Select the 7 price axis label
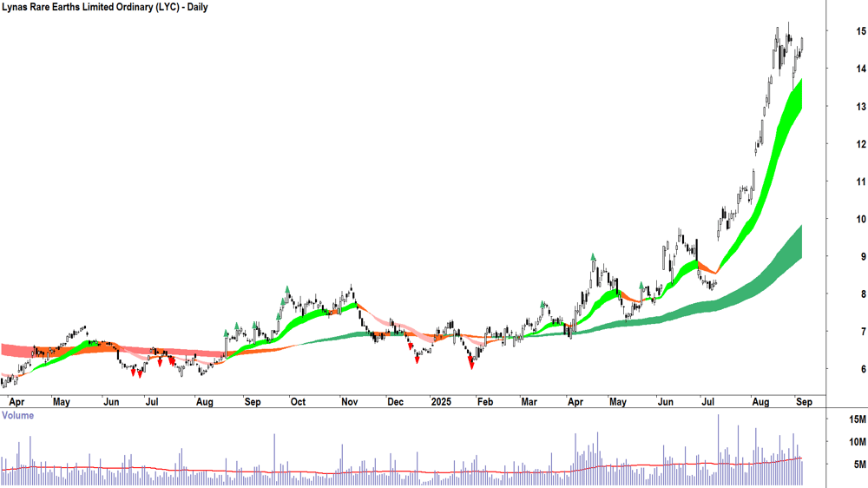868x488 pixels. (864, 332)
